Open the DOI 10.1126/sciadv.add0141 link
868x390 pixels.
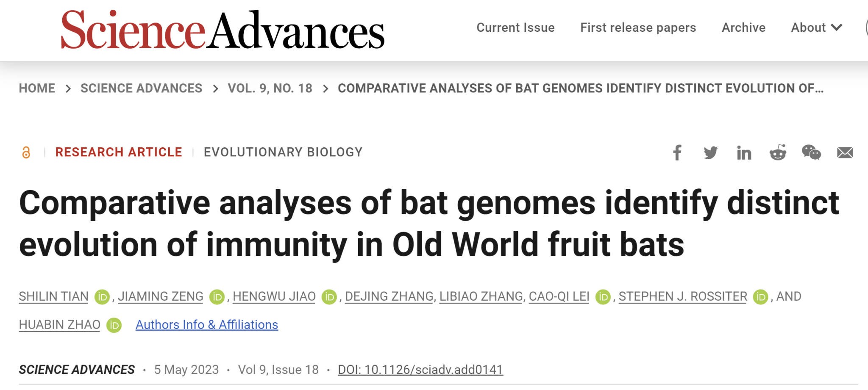pyautogui.click(x=420, y=370)
